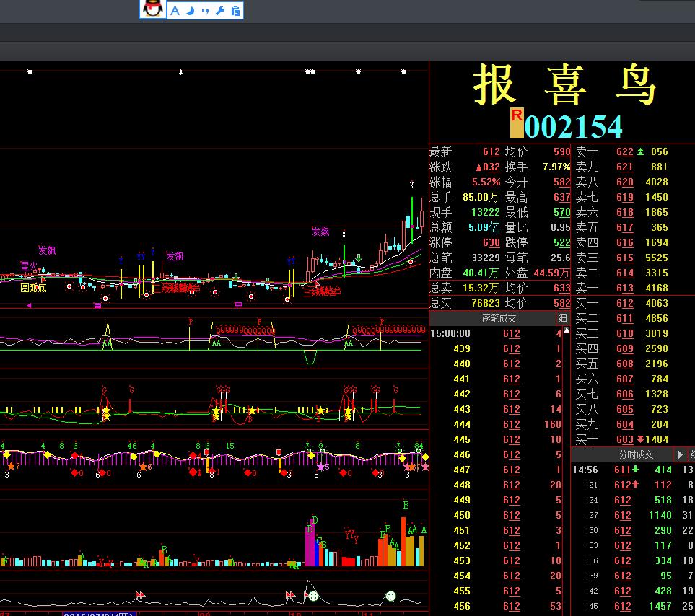Select the 14:56 row in 分时成交
Screen dimensions: 695x616
pyautogui.click(x=633, y=470)
